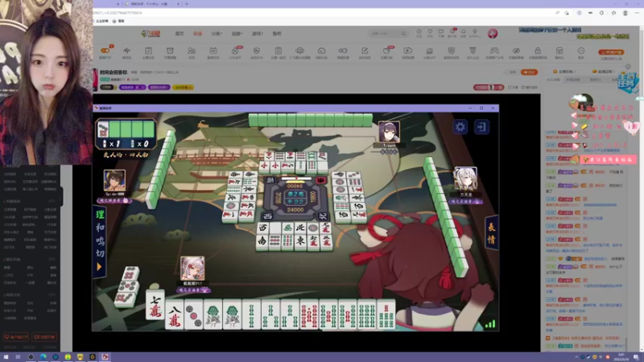
Task: Open the video play toolbar icon
Action: [408, 51]
